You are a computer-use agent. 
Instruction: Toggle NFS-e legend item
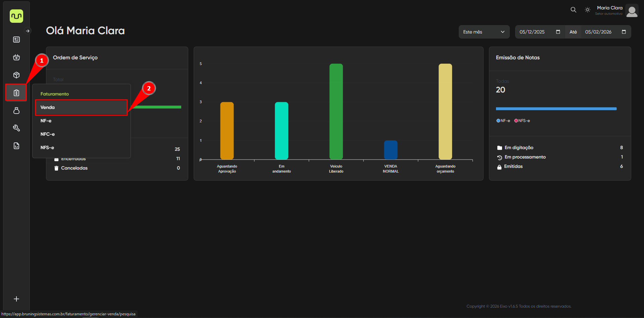click(x=522, y=121)
